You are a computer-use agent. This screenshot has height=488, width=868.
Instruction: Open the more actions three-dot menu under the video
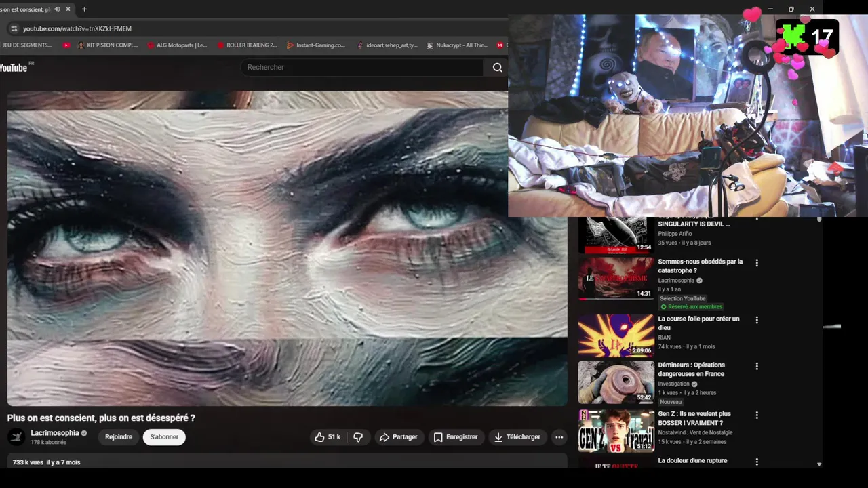559,437
